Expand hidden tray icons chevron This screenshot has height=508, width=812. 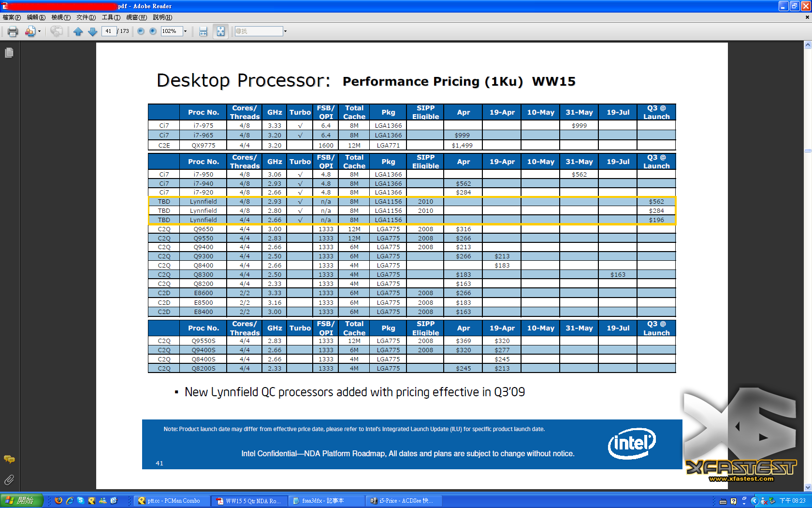(x=754, y=501)
